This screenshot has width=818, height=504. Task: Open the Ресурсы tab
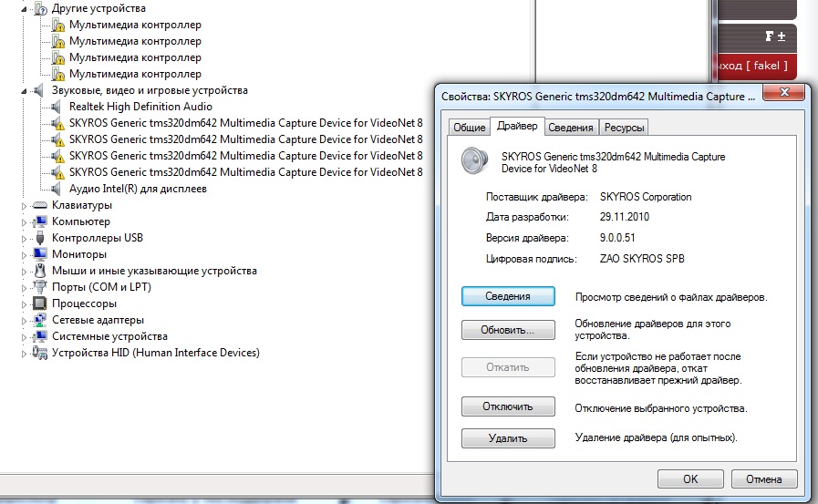(624, 128)
